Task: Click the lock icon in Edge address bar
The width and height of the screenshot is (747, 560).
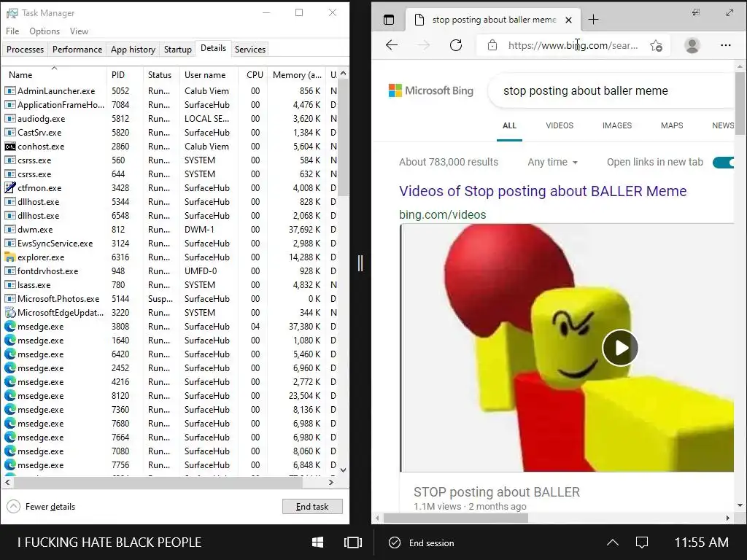Action: (492, 45)
